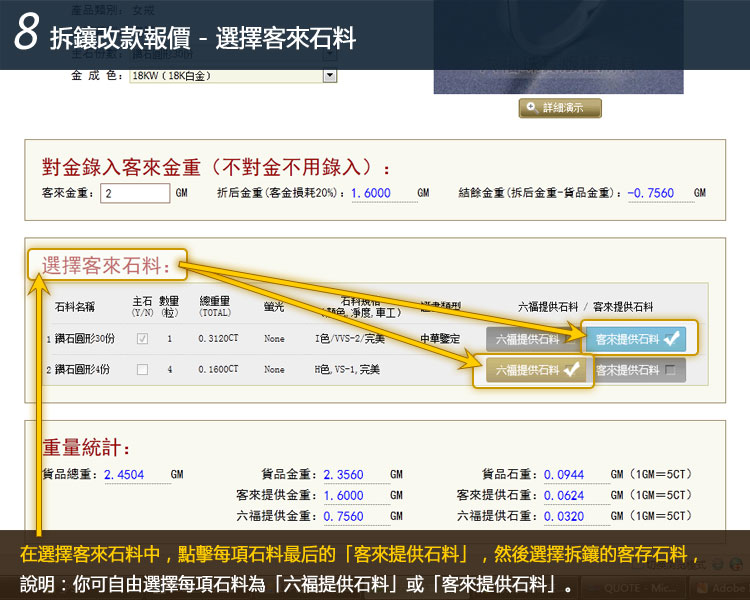Image resolution: width=750 pixels, height=600 pixels.
Task: Click the 客來金重 input field
Action: (x=135, y=193)
